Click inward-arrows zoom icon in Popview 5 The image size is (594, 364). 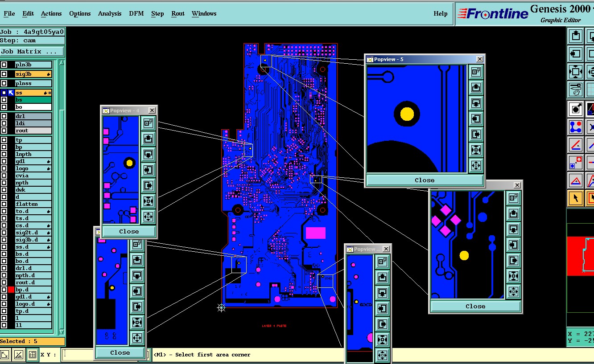pyautogui.click(x=476, y=150)
